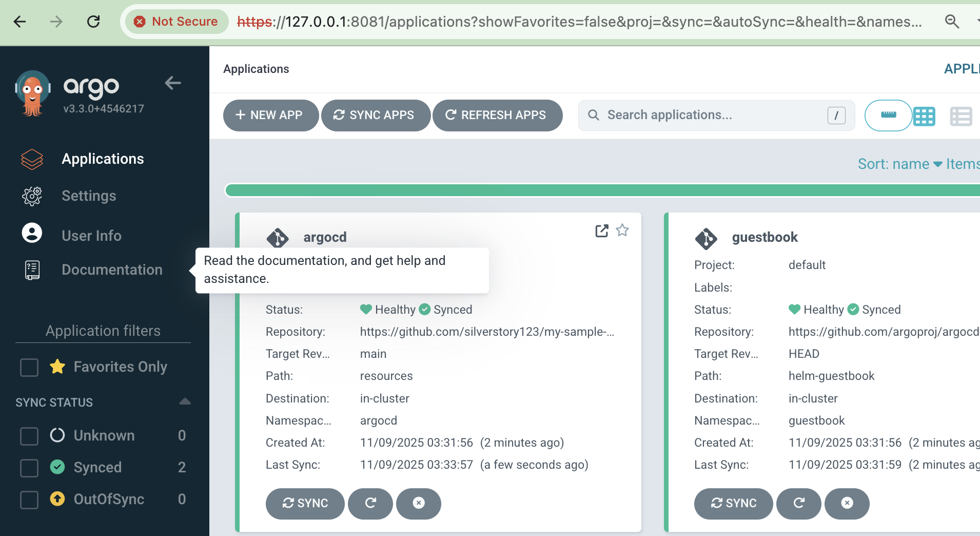Click the browser forward arrow
Screen dimensions: 980x536
(56, 22)
